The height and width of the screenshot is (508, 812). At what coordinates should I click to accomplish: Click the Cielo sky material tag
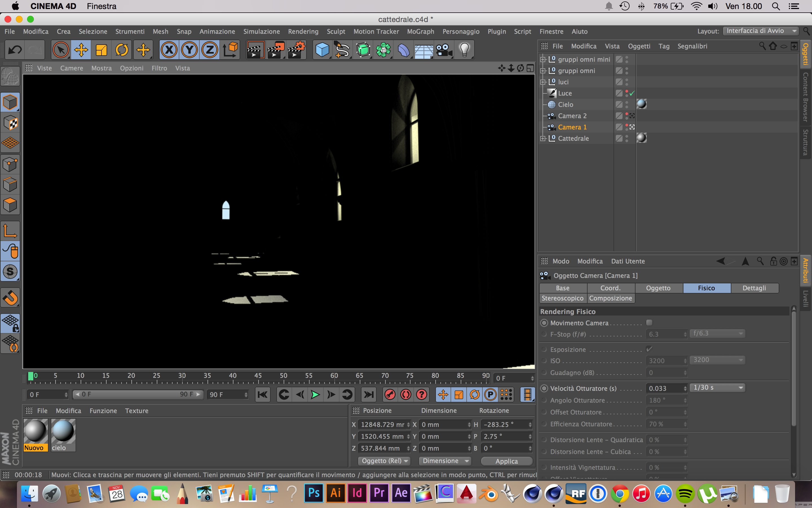[x=641, y=104]
